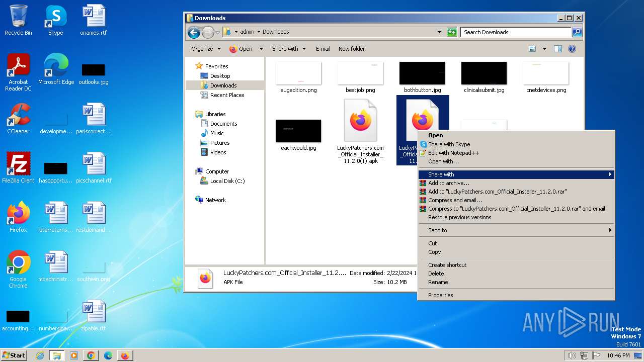Viewport: 644px width, 362px height.
Task: Open Internet Explorer in taskbar
Action: click(40, 355)
